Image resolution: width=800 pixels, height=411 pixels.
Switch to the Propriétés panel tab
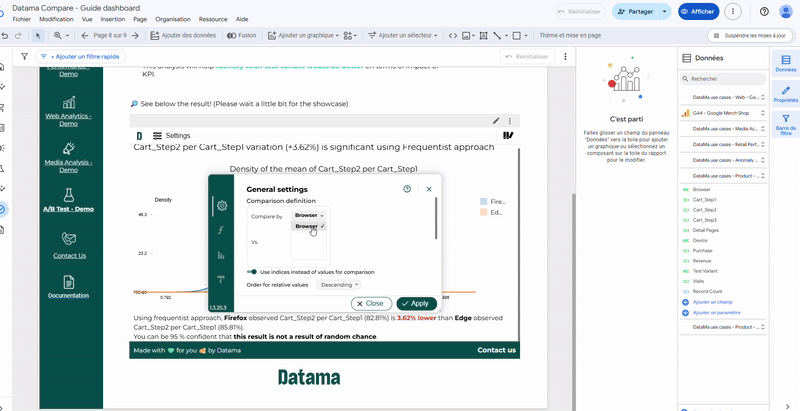tap(786, 94)
